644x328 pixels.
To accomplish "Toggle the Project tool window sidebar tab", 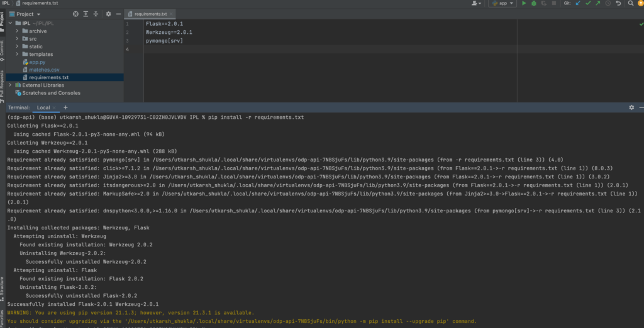I will point(3,18).
